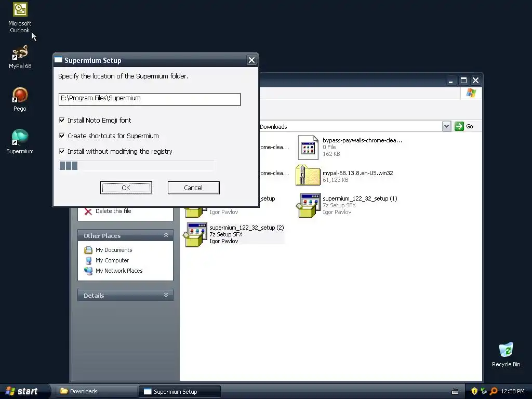The height and width of the screenshot is (399, 532).
Task: Uncheck Create shortcuts for Supermium
Action: 62,136
